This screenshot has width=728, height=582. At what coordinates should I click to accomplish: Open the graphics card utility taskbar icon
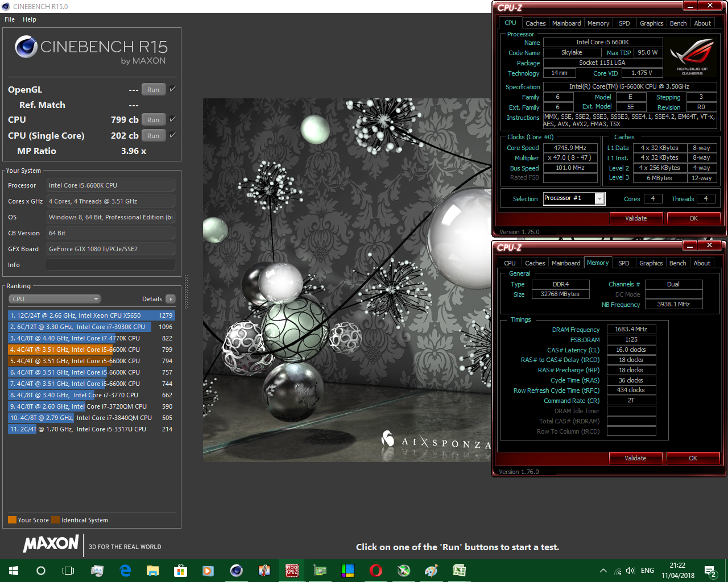pyautogui.click(x=320, y=570)
